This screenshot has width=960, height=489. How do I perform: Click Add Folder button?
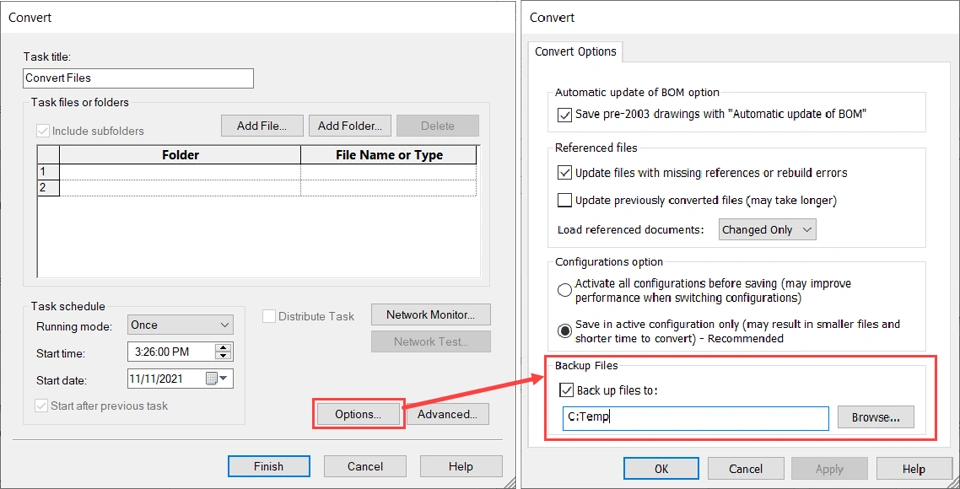click(350, 125)
